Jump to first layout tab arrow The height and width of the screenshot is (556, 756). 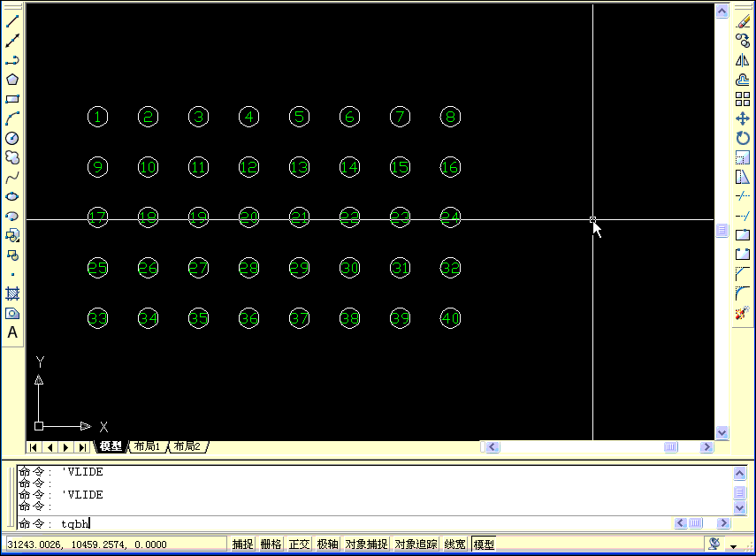33,447
